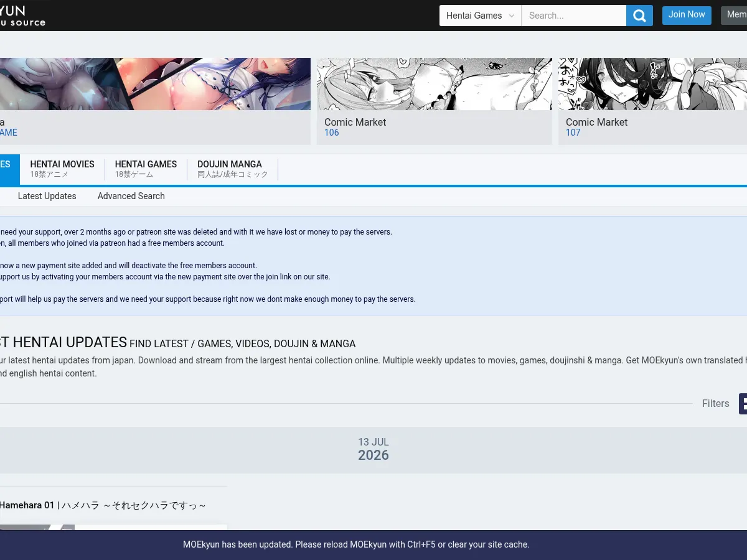Click the notice line mentioning "new payment site added"
Screen dimensions: 747x560
pyautogui.click(x=129, y=266)
